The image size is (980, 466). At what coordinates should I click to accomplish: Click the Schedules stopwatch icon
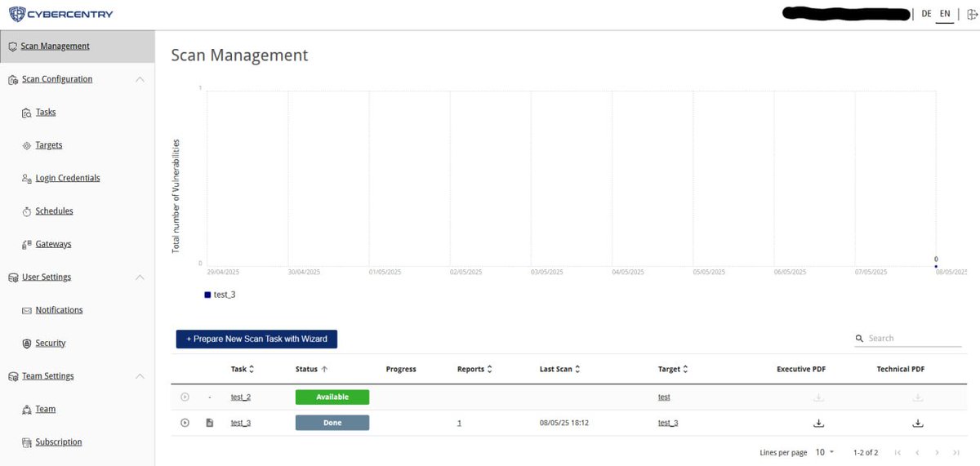pos(27,211)
